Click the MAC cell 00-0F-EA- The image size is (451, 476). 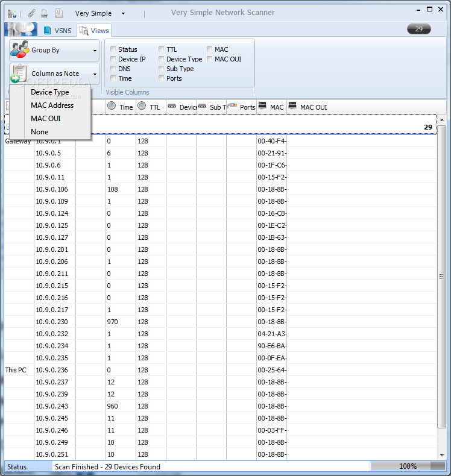(272, 358)
